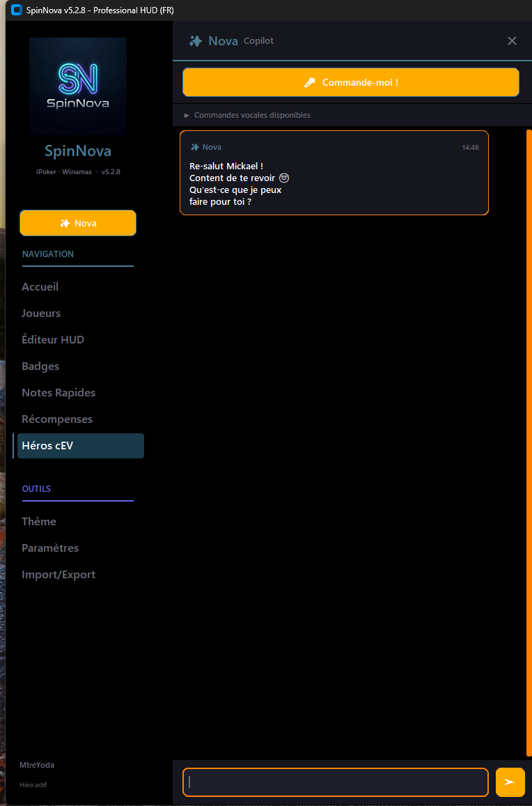
Task: Send the message with the arrow button
Action: tap(510, 782)
